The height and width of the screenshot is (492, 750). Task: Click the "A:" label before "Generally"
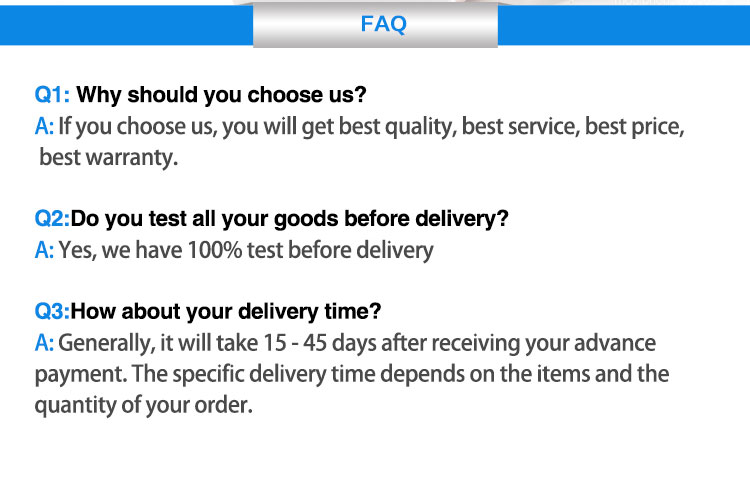[45, 343]
